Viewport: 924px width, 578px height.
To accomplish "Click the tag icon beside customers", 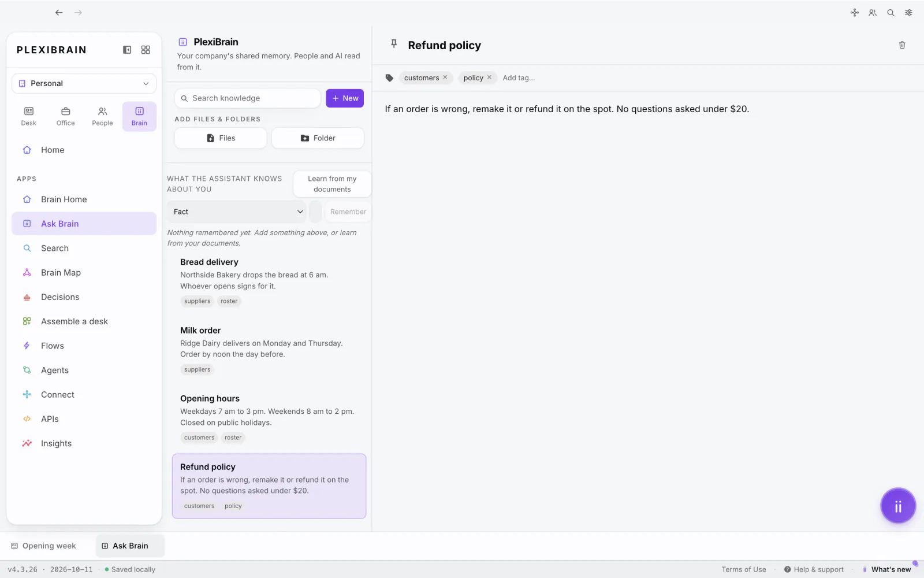I will coord(389,78).
